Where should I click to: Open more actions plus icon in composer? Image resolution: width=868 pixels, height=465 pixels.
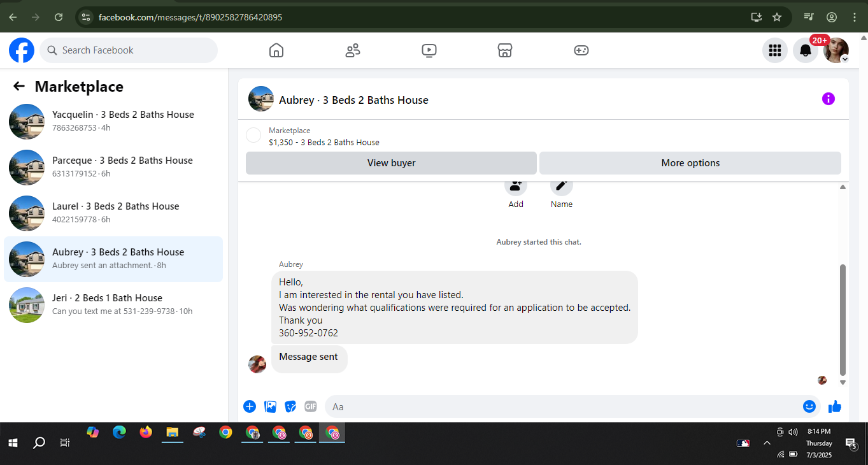tap(250, 406)
